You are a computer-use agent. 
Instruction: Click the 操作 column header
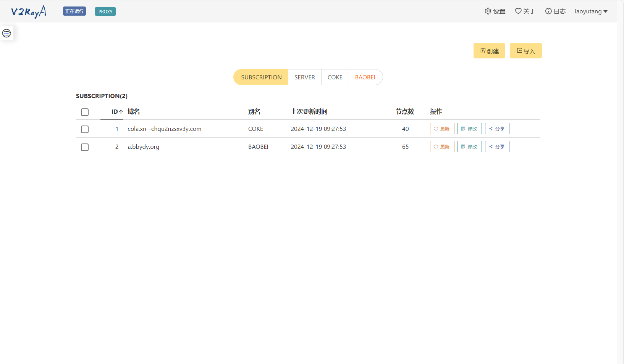[x=436, y=111]
